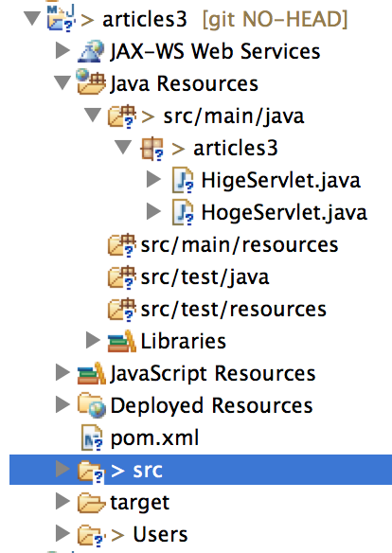Select the src/test/java folder
392x553 pixels.
[188, 277]
